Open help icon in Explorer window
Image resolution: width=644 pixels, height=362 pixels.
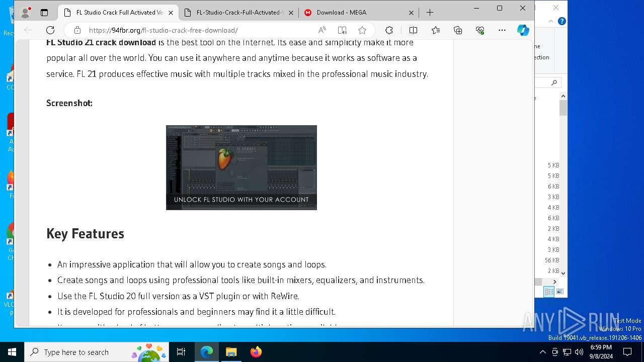(562, 21)
